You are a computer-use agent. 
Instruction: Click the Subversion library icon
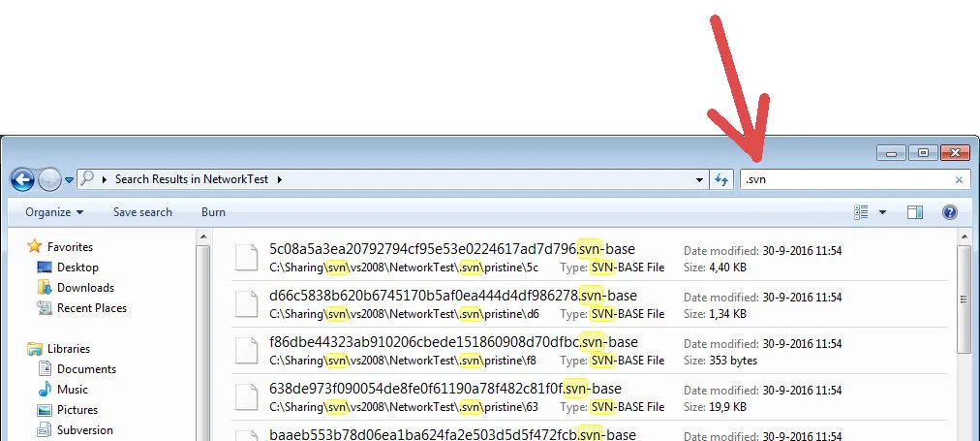(x=45, y=430)
